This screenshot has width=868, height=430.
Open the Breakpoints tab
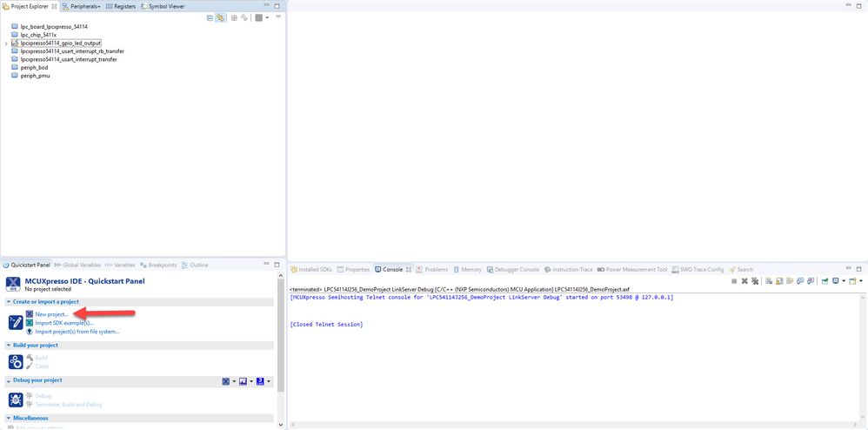tap(158, 265)
